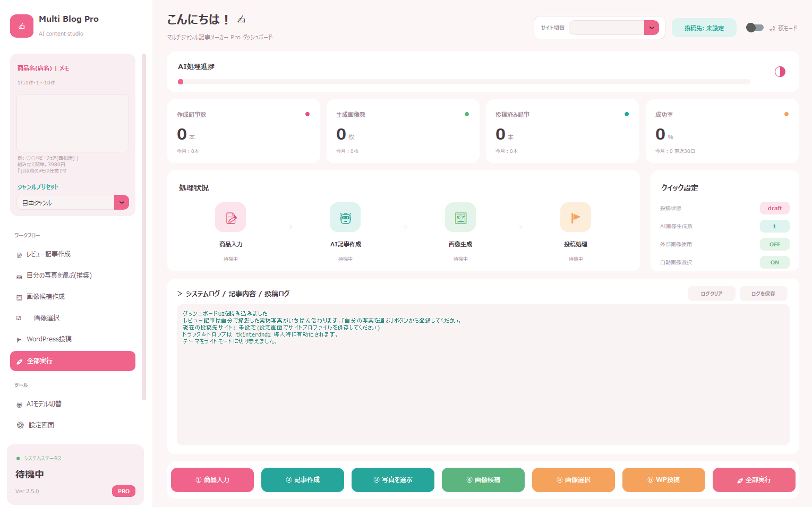Click the play icon next to WordPress投稿

tap(19, 340)
